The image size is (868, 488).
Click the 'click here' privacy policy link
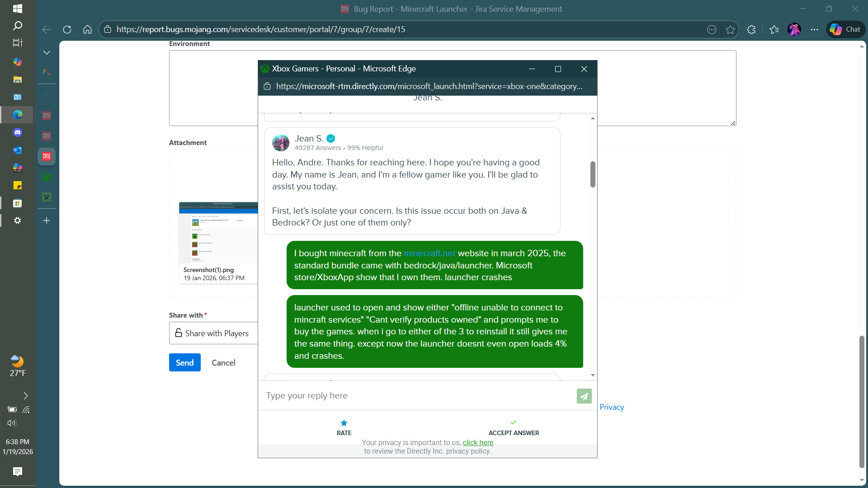pyautogui.click(x=478, y=443)
